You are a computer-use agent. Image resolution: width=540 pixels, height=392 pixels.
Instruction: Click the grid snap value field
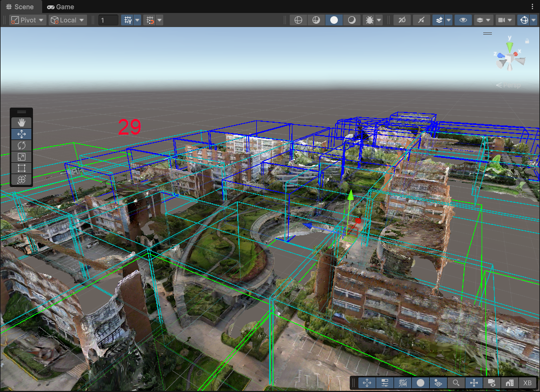pos(108,20)
